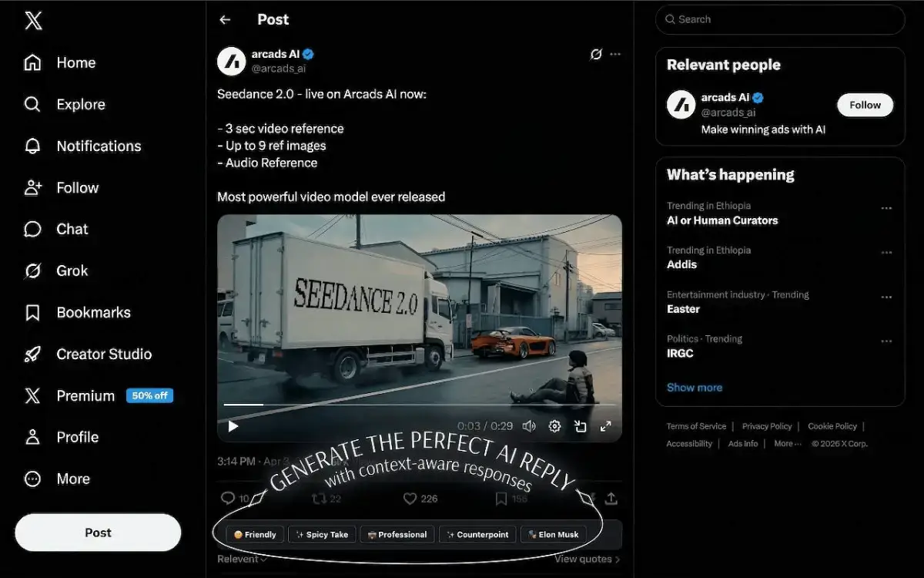
Task: Follow arcads AI account
Action: click(865, 105)
